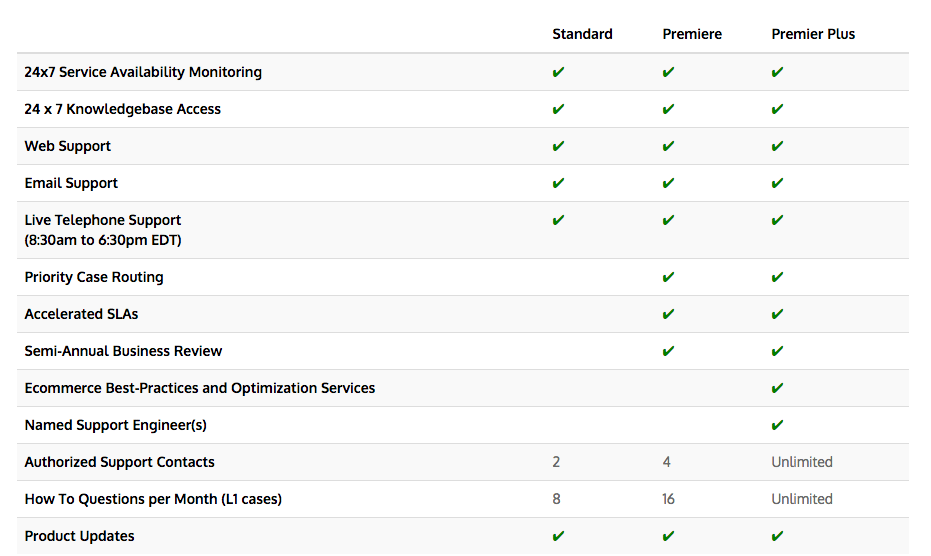Select the Premier Plus column header
Viewport: 931px width, 556px height.
tap(813, 34)
